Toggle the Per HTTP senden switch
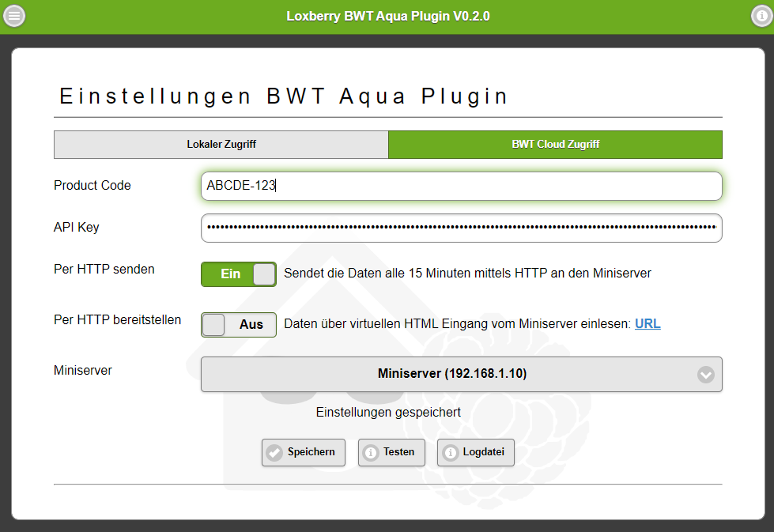 [239, 274]
